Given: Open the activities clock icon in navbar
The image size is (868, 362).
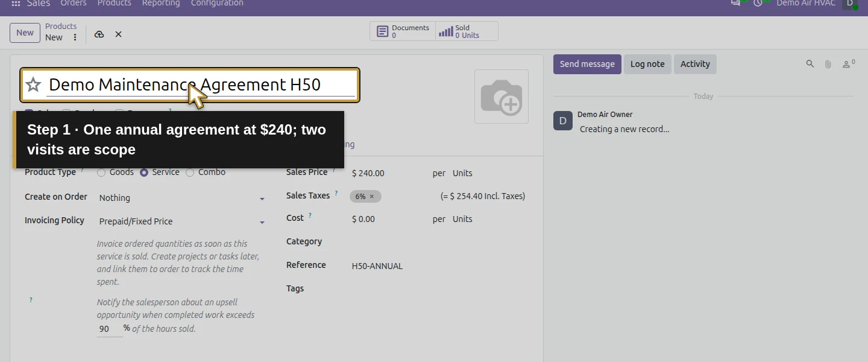Looking at the screenshot, I should [x=758, y=3].
